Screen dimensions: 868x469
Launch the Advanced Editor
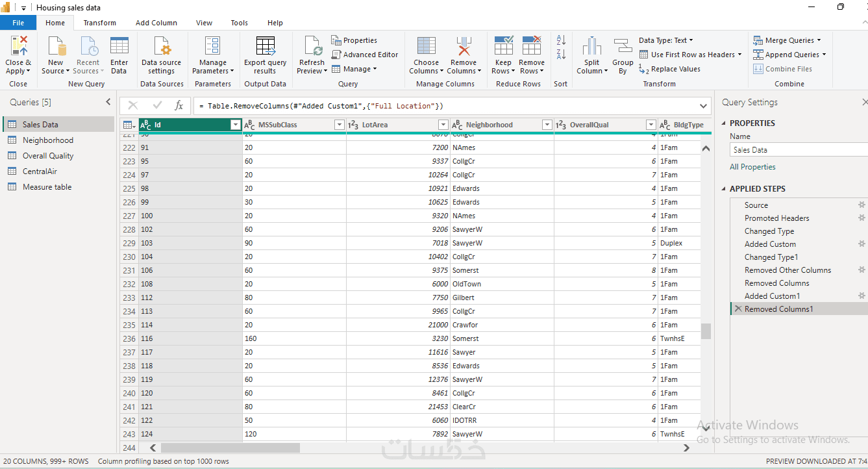click(x=365, y=55)
